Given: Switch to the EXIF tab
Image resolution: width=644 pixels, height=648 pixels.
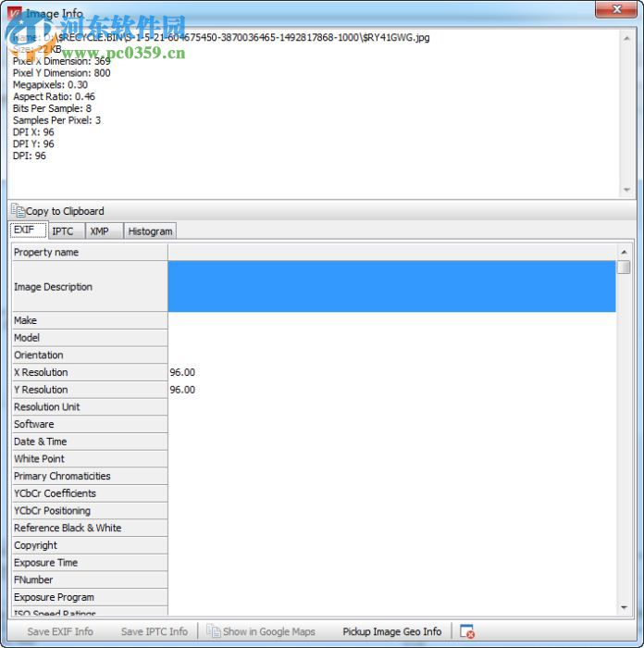Looking at the screenshot, I should pyautogui.click(x=28, y=230).
